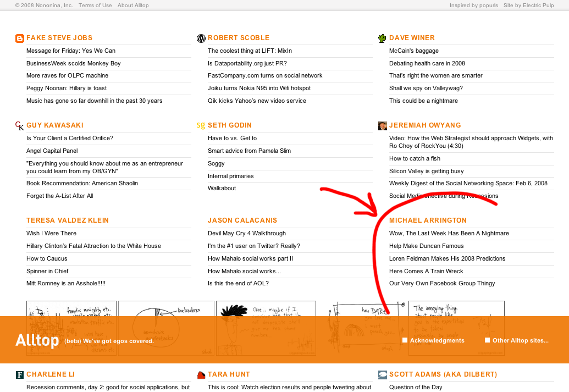569x392 pixels.
Task: Click the sg icon beside Seth Godin
Action: tap(201, 125)
